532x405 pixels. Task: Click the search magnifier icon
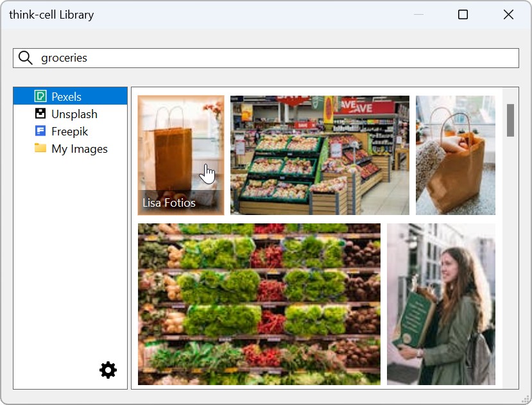click(x=26, y=58)
